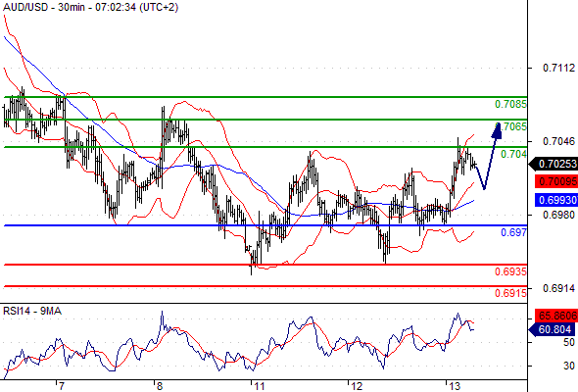Click date marker 7 on time axis
The height and width of the screenshot is (392, 578).
[62, 386]
